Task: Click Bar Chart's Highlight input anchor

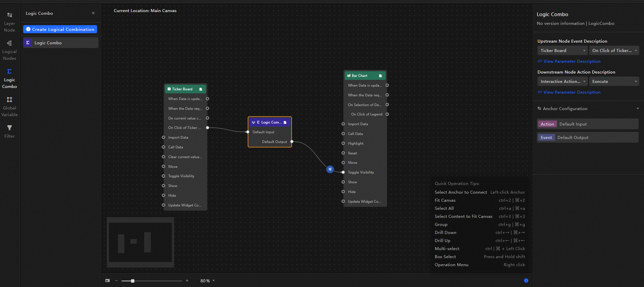Action: pyautogui.click(x=343, y=143)
